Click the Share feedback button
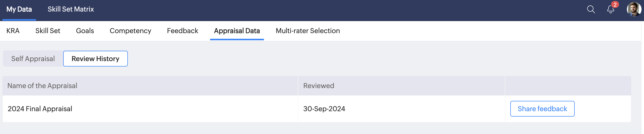 542,109
